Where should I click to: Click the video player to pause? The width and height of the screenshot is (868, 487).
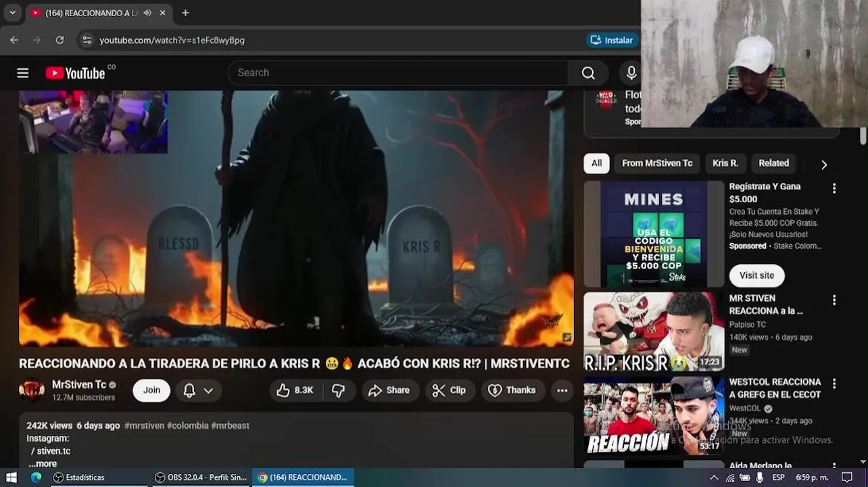click(296, 218)
